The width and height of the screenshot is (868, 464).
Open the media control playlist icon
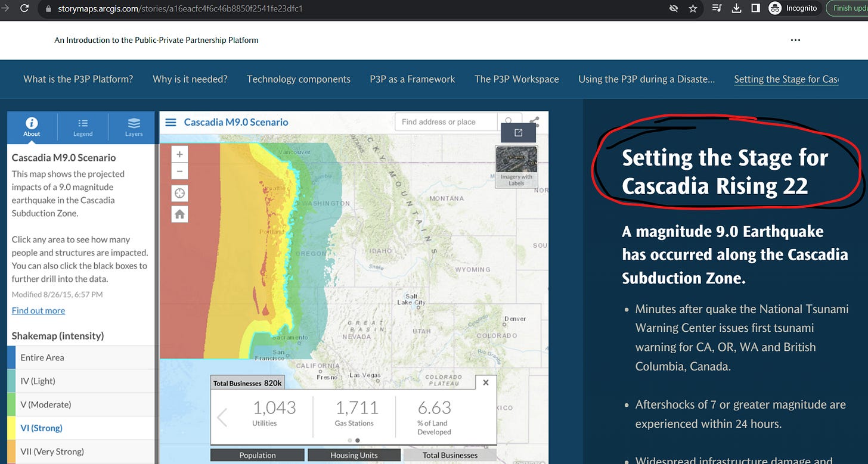click(x=717, y=8)
